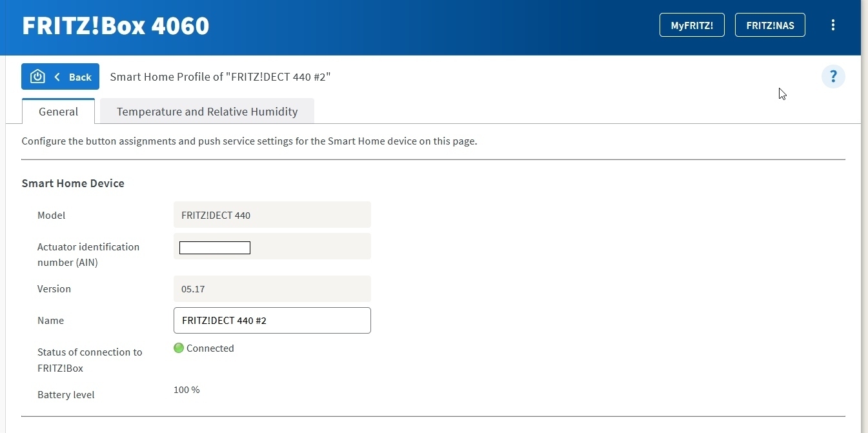Click the page description about button assignments
Viewport: 868px width, 433px height.
(249, 141)
